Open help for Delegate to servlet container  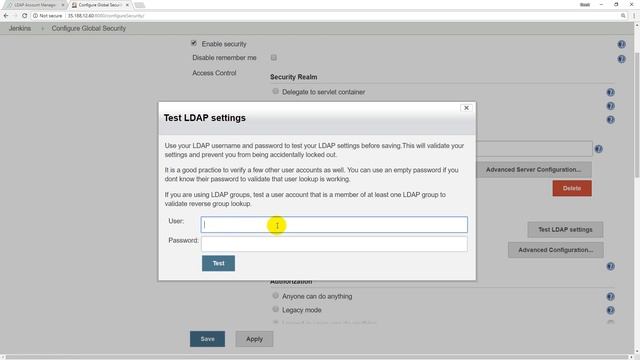click(x=610, y=92)
